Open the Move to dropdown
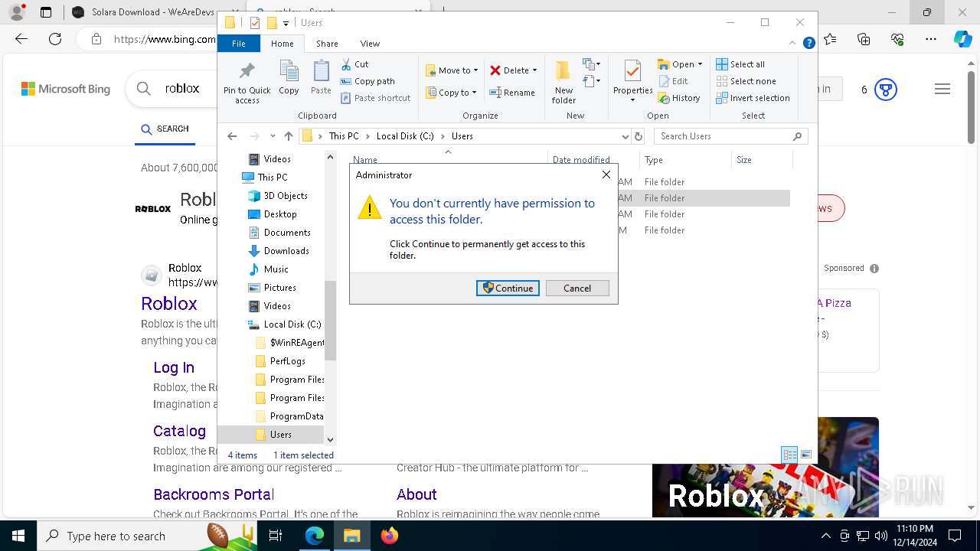Image resolution: width=980 pixels, height=551 pixels. click(452, 70)
